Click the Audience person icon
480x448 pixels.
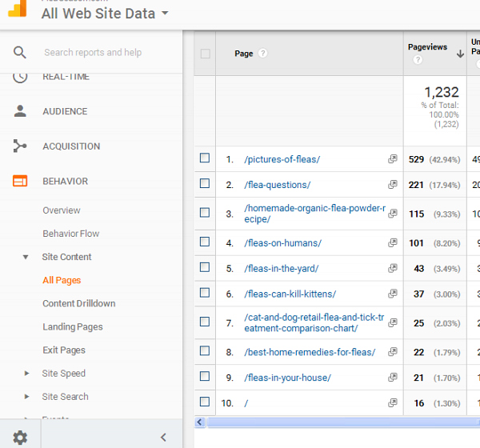[20, 111]
